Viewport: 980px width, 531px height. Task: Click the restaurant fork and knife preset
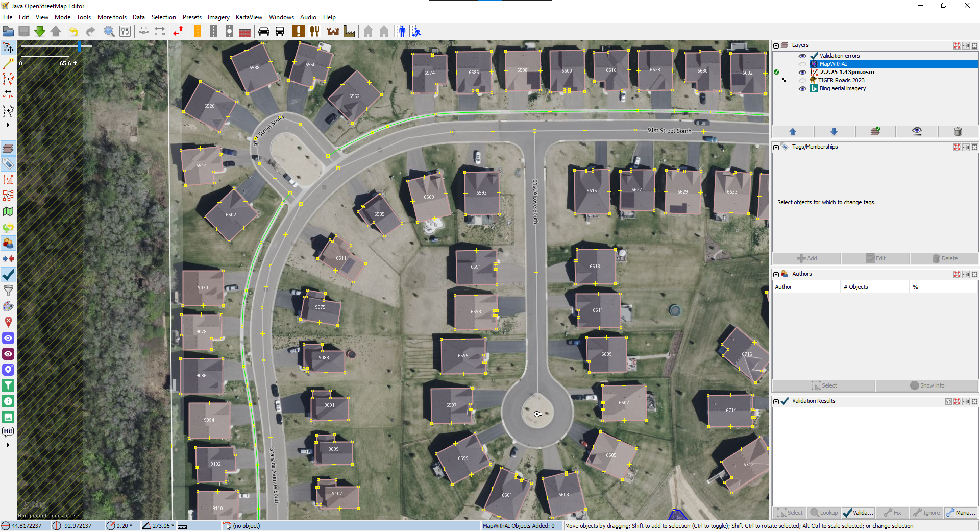(314, 32)
